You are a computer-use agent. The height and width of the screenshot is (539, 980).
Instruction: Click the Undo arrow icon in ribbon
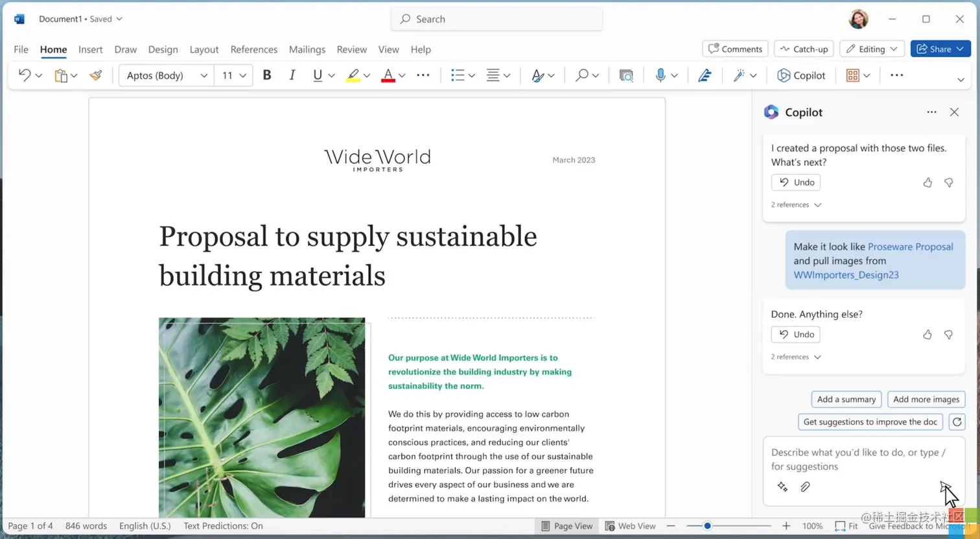25,75
